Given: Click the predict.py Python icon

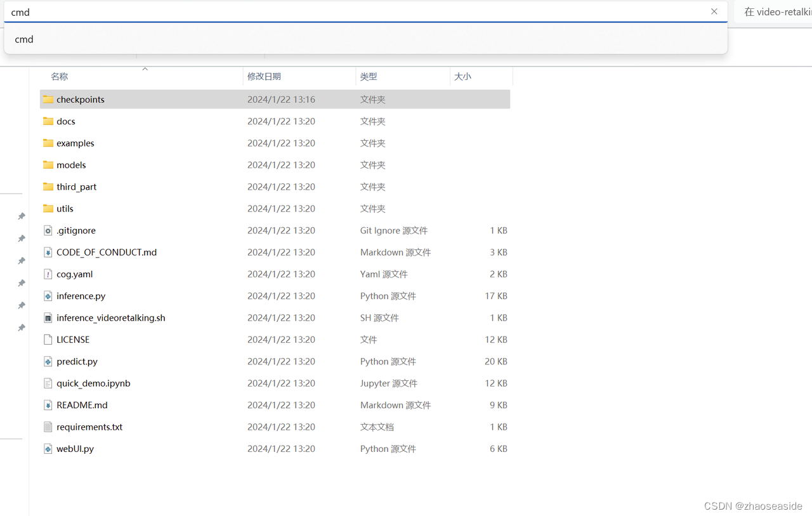Looking at the screenshot, I should [48, 362].
